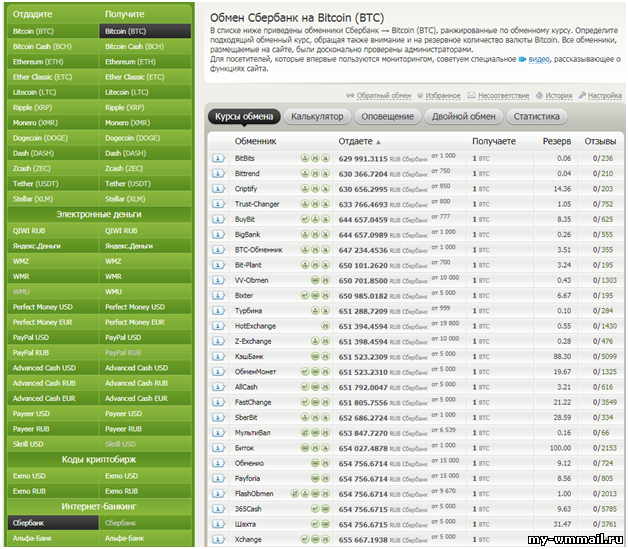Select Ethereum (ETH) in Отдадите column
Viewport: 628px width, 549px height.
click(x=53, y=62)
